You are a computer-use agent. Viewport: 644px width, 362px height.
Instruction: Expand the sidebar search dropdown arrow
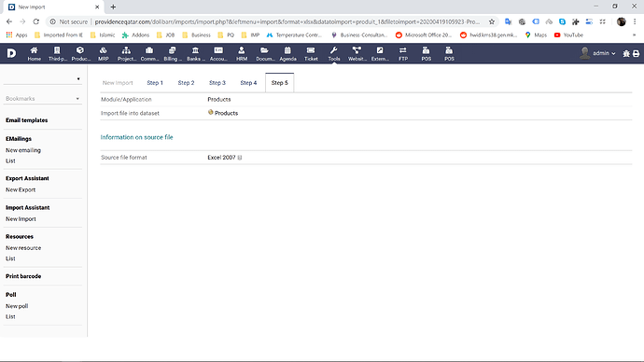point(78,78)
